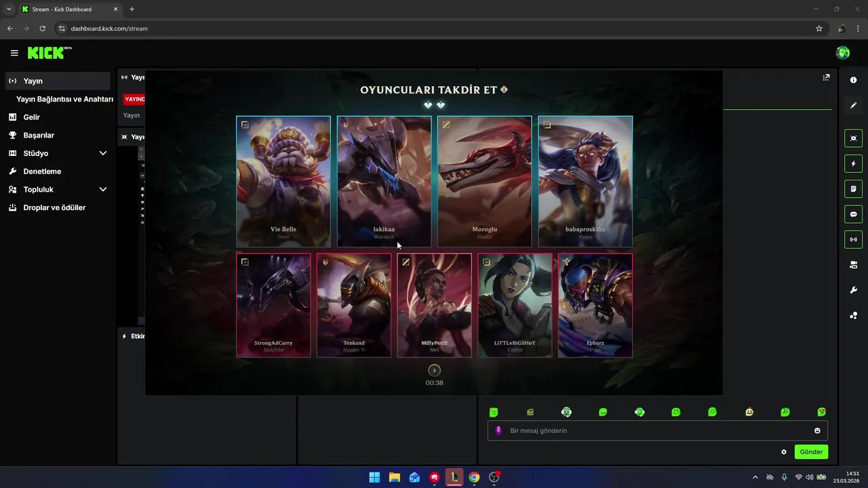Select the LiTTLeBiGSHoT Caitlyn card
The width and height of the screenshot is (868, 488).
pos(515,305)
